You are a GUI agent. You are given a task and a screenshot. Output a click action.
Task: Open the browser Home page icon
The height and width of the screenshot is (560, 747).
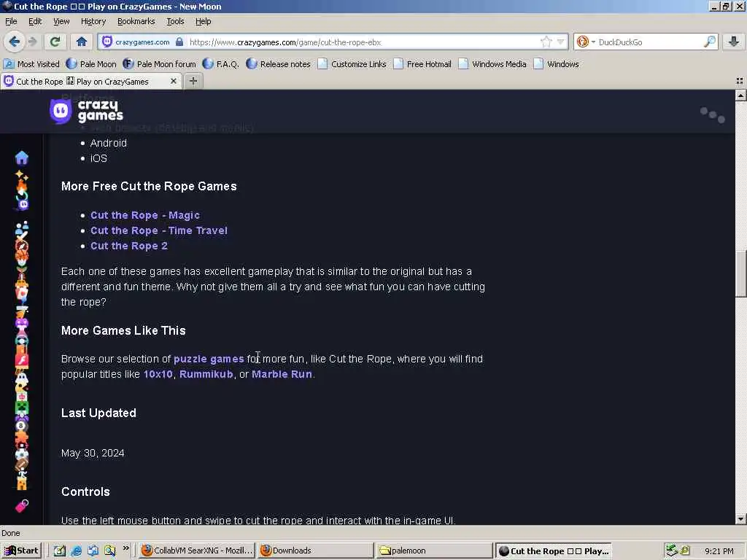coord(82,42)
